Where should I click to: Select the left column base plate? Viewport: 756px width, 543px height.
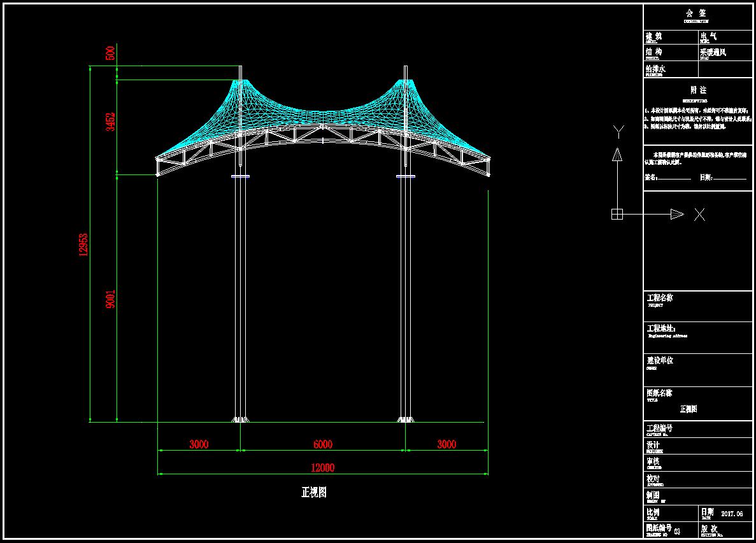239,420
